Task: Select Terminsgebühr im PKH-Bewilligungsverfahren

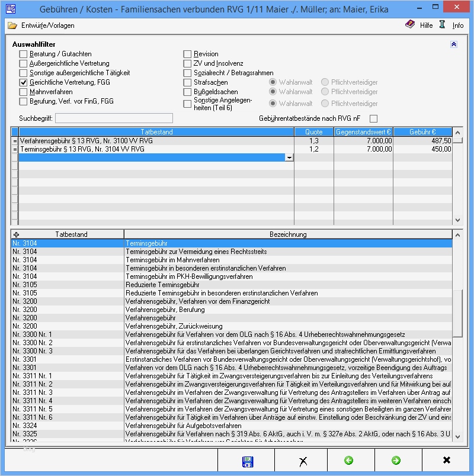Action: tap(232, 276)
